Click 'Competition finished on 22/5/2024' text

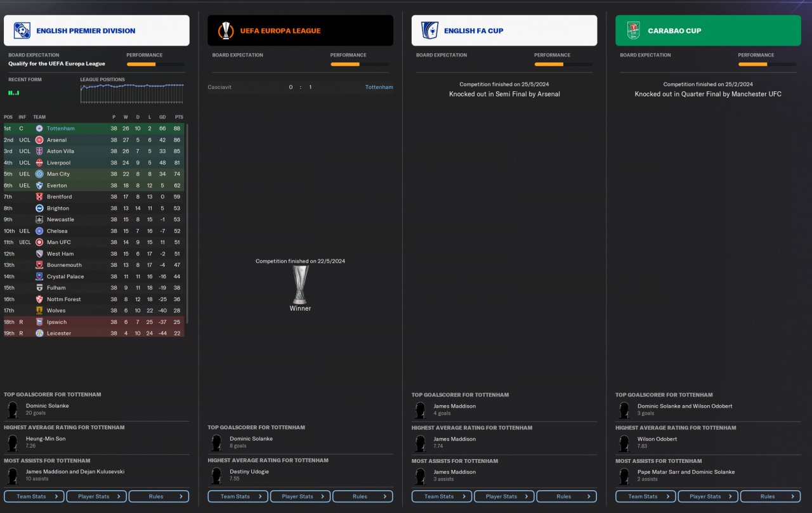coord(300,261)
